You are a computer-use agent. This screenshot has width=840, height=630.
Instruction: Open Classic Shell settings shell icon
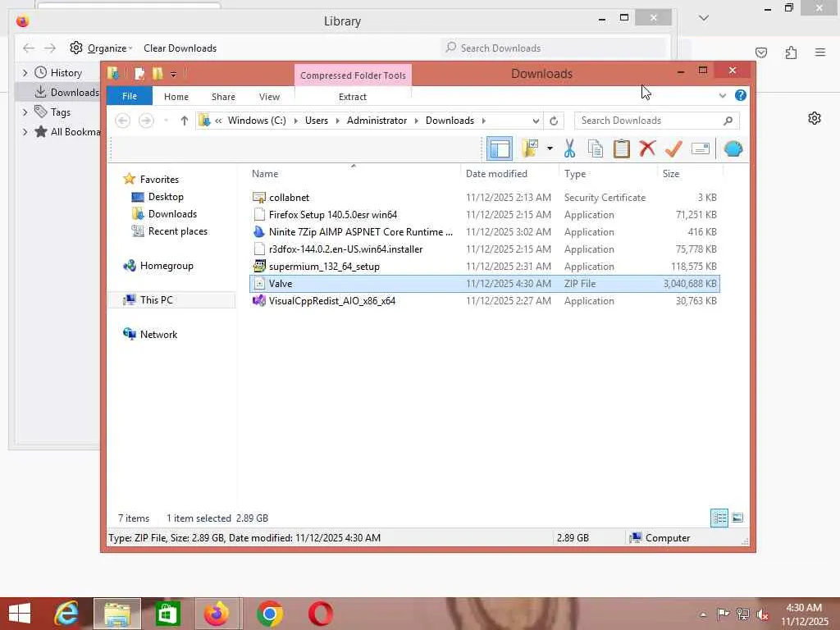click(733, 148)
